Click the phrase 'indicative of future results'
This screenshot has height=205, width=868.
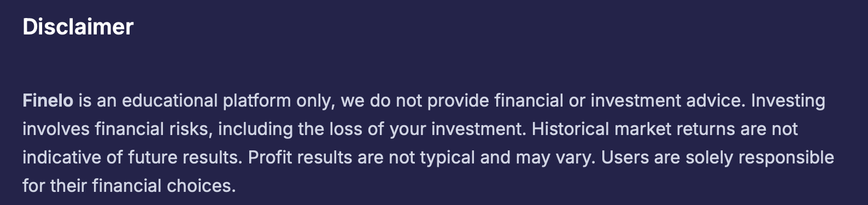130,157
